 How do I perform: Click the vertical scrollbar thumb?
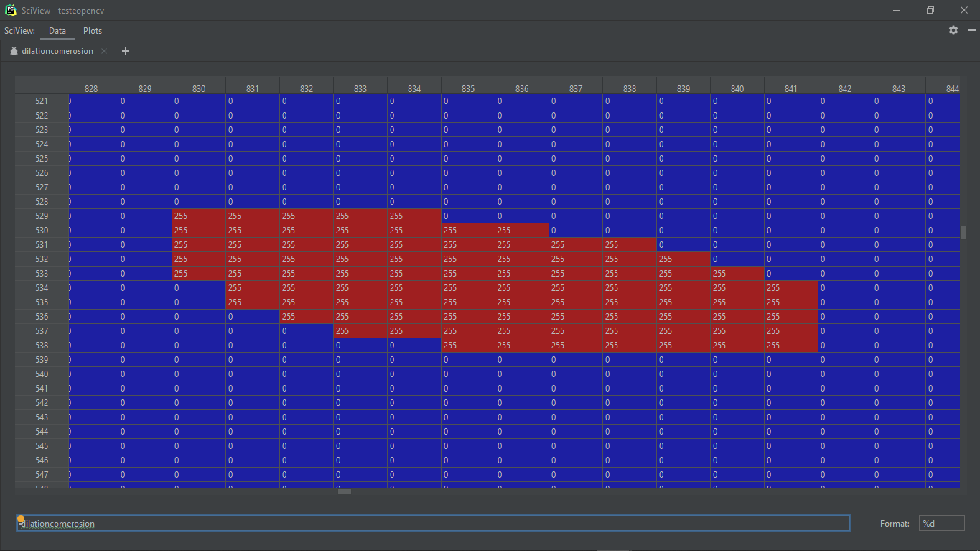pyautogui.click(x=963, y=232)
